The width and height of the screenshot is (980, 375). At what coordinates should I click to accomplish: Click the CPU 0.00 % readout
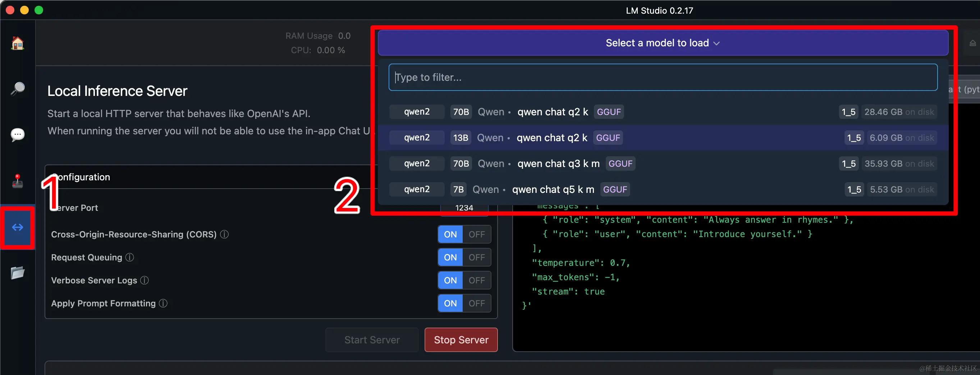(318, 50)
